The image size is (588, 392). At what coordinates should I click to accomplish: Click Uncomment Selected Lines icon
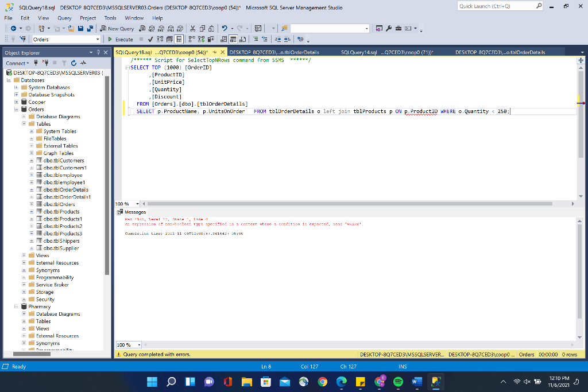265,40
